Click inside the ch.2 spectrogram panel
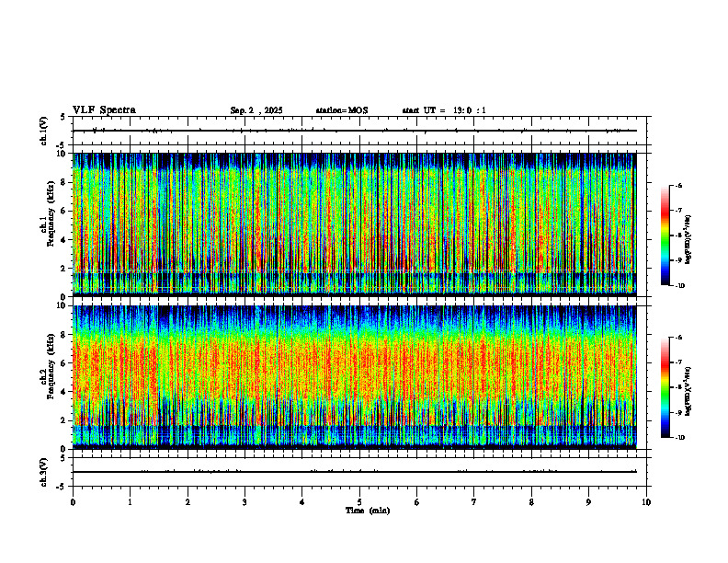This screenshot has width=728, height=563. pos(355,377)
